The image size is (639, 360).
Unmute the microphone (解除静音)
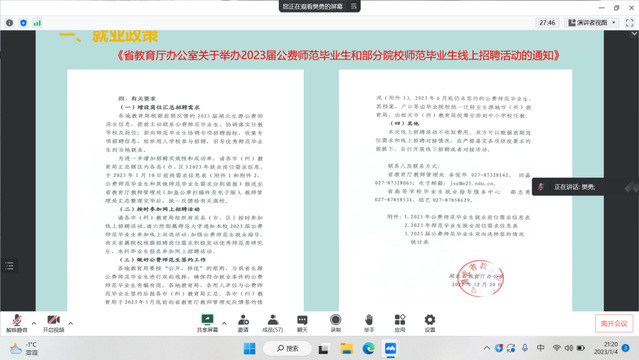17,324
